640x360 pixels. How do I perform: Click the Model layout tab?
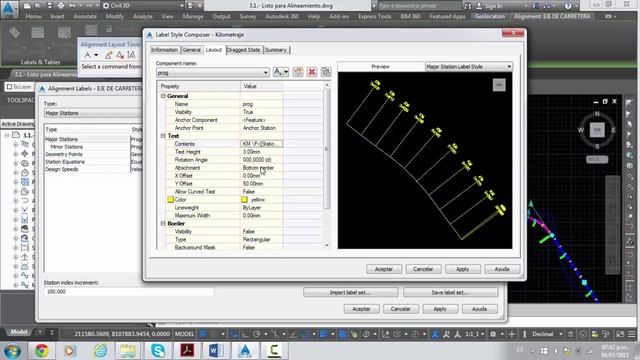19,332
